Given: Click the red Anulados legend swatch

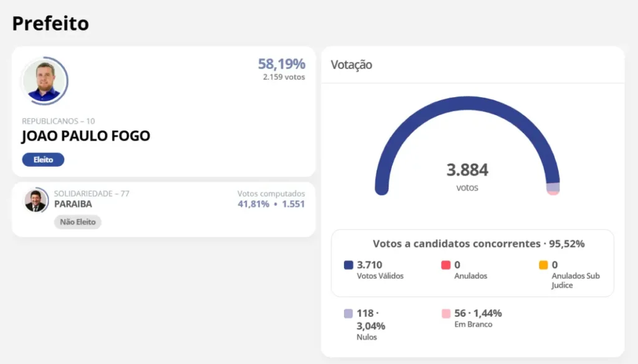Looking at the screenshot, I should [446, 265].
